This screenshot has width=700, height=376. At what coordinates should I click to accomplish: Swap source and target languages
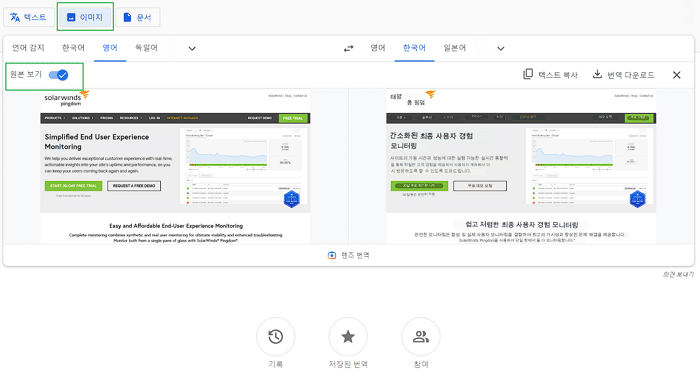click(x=349, y=48)
